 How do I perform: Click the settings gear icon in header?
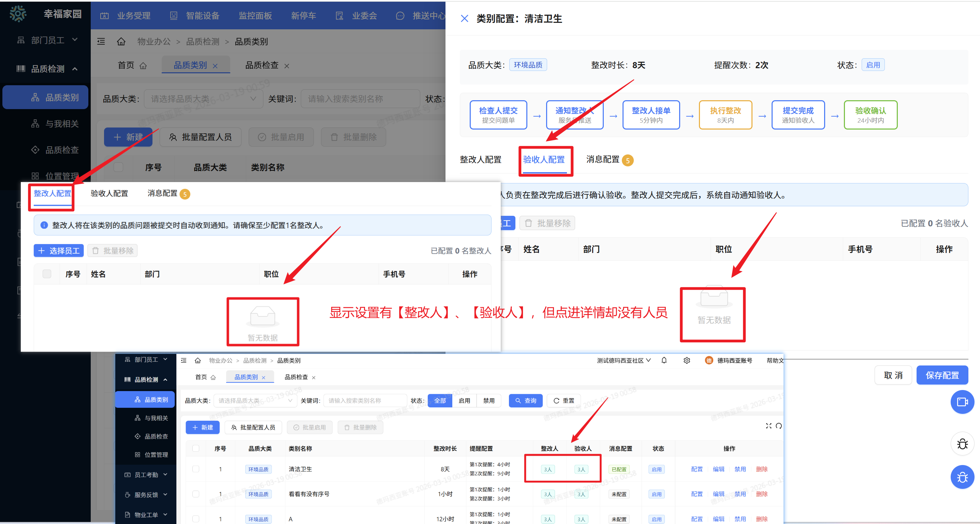point(687,360)
